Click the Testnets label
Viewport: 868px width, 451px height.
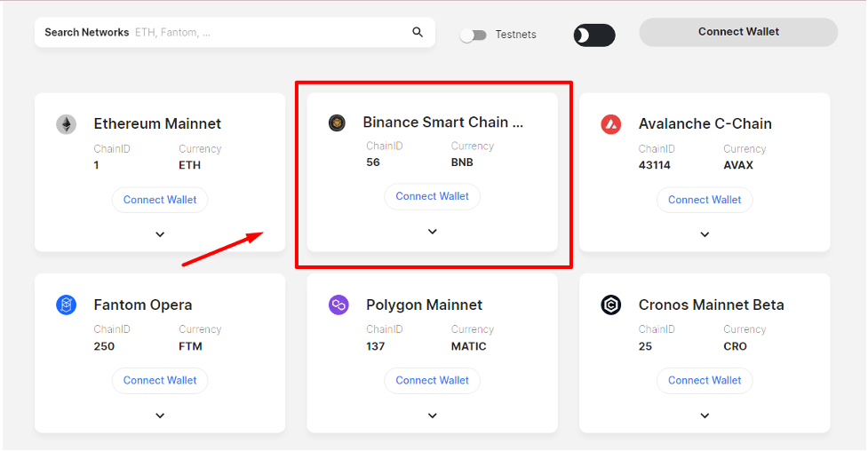pyautogui.click(x=516, y=35)
